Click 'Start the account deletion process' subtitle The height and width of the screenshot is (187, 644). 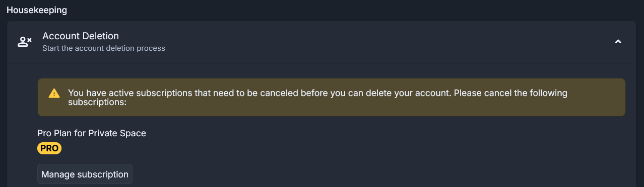point(104,49)
